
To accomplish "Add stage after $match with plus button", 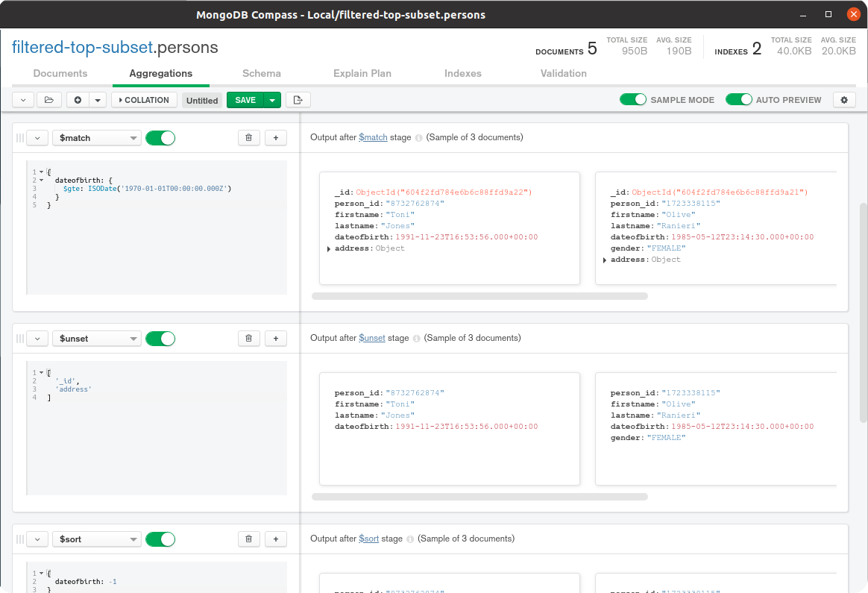I will pos(276,138).
